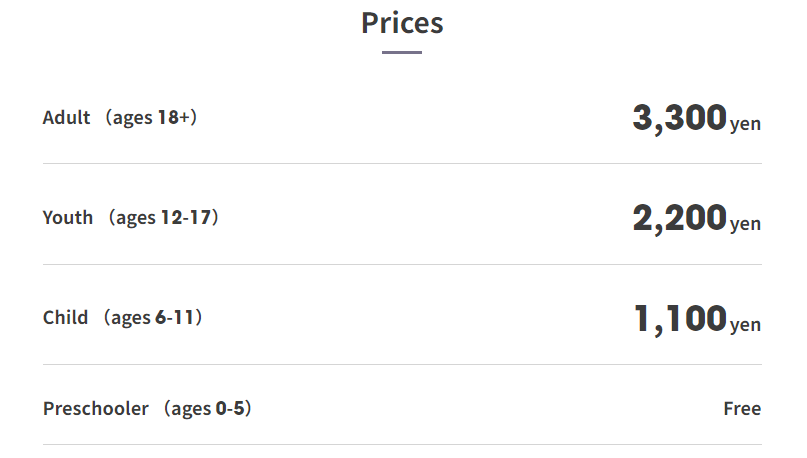Select the 2,200 price amount
Image resolution: width=807 pixels, height=458 pixels.
679,219
